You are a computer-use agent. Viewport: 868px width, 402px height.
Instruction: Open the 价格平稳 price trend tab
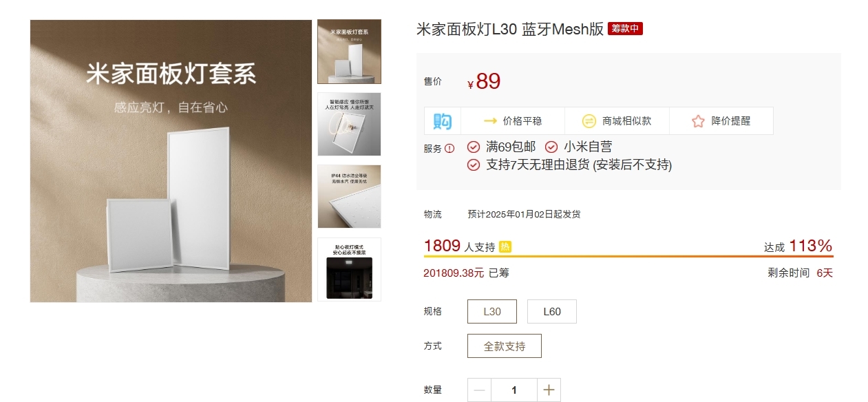click(513, 121)
